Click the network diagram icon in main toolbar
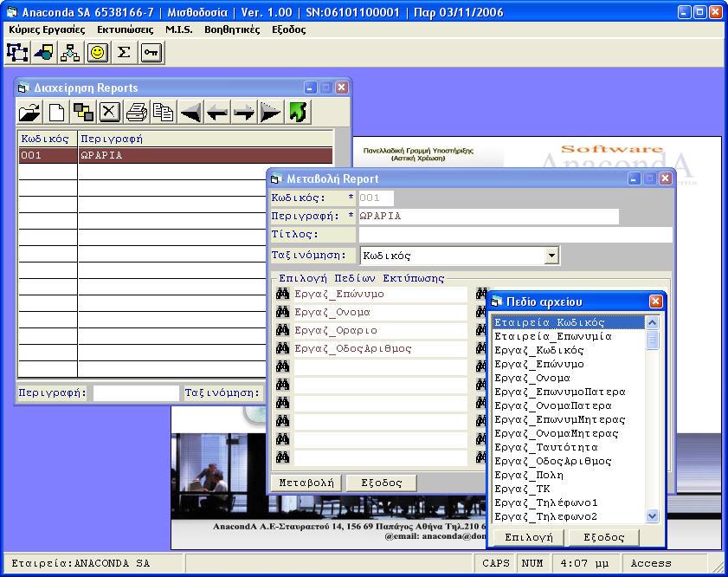The image size is (728, 577). (x=17, y=52)
